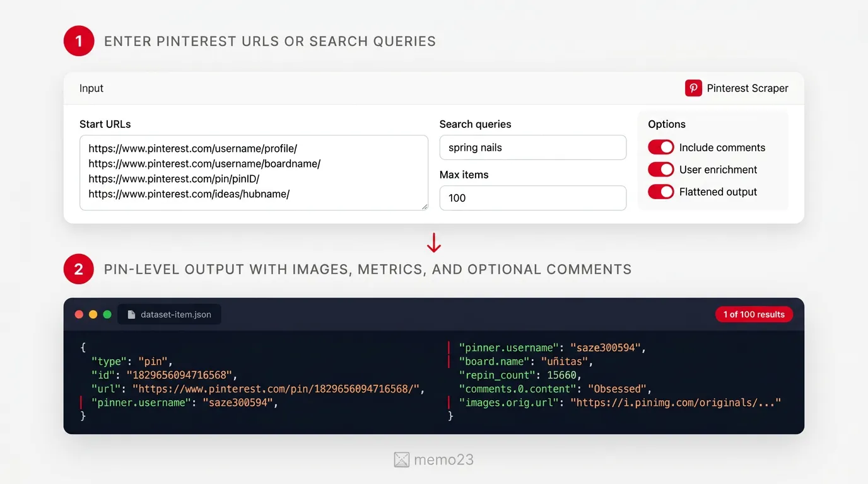Click the red step 2 badge
Image resolution: width=868 pixels, height=484 pixels.
79,270
